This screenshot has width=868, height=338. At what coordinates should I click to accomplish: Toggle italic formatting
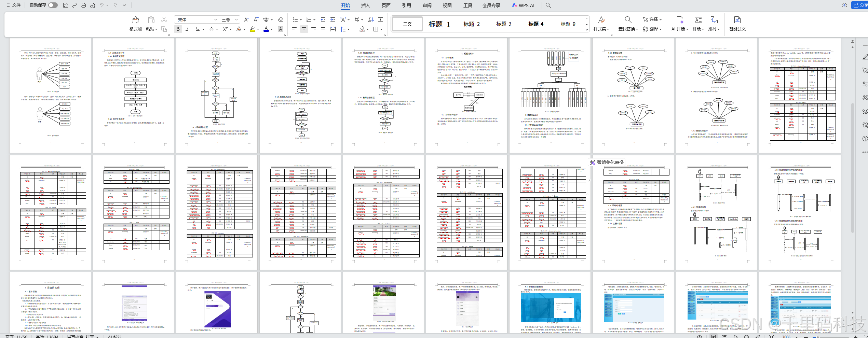187,29
